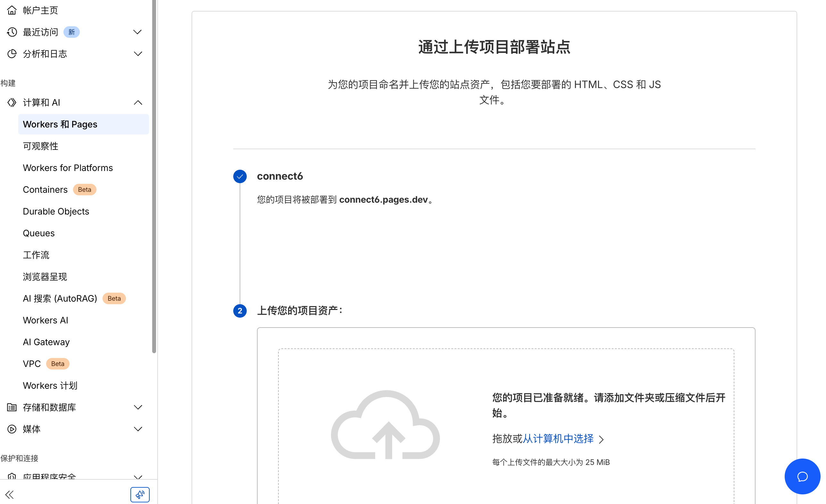Open Workers 和 Pages menu item

[x=60, y=124]
